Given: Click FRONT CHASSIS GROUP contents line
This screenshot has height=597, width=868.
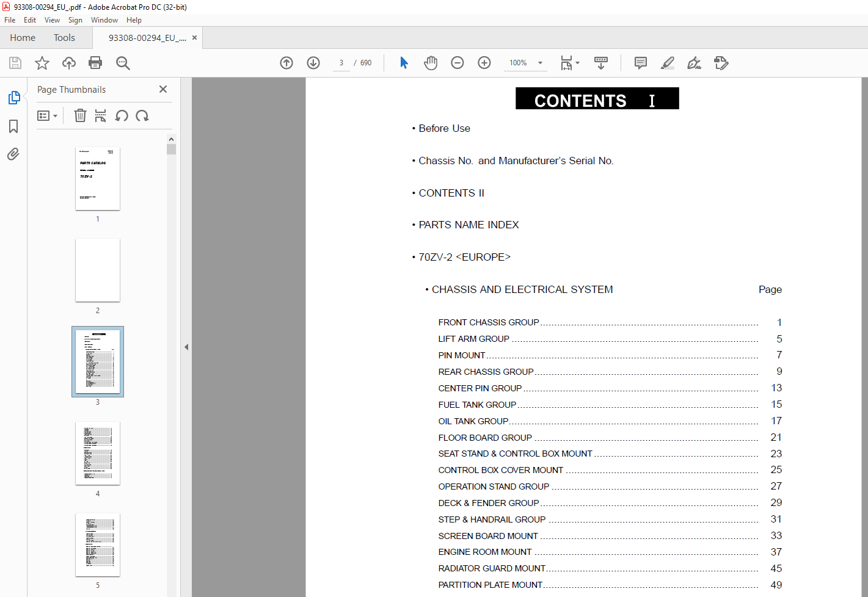Looking at the screenshot, I should (610, 322).
